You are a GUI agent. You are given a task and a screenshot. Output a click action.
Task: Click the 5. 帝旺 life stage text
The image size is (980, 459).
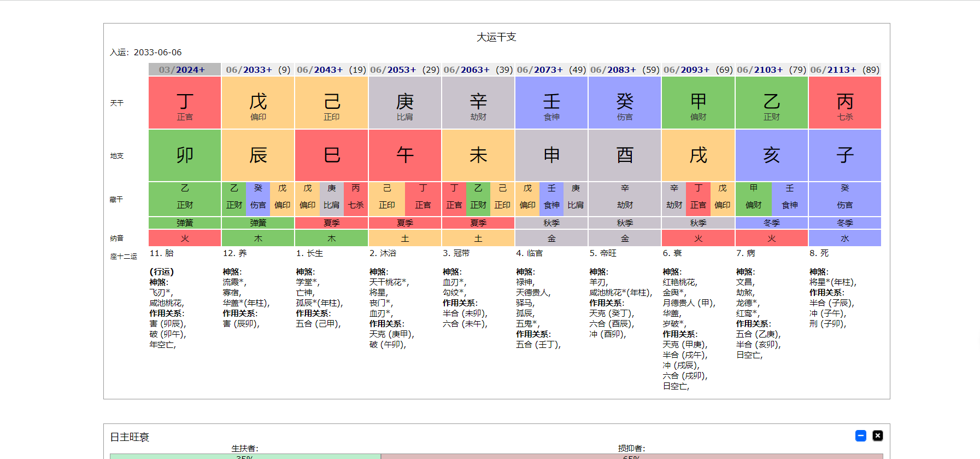[x=603, y=253]
